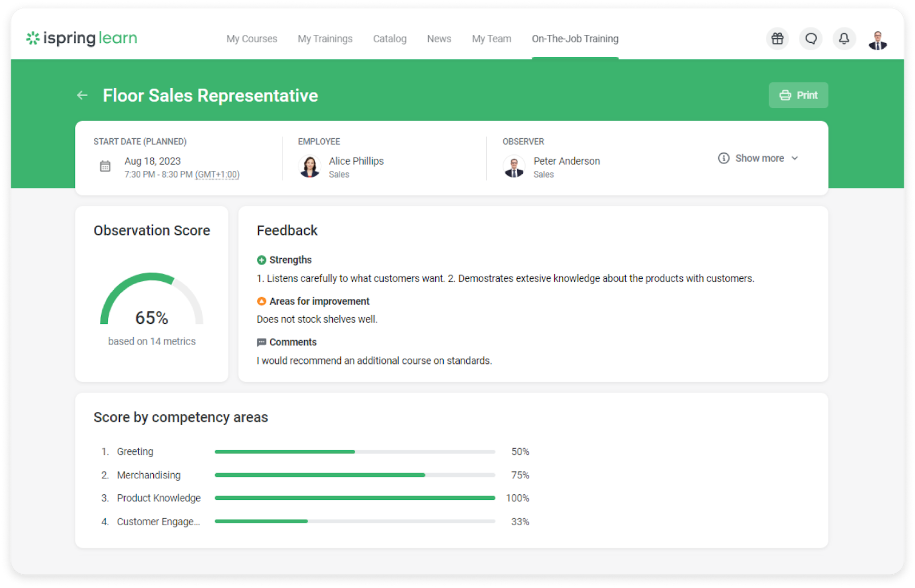This screenshot has width=915, height=588.
Task: Click the calendar icon next to the start date
Action: 105,166
